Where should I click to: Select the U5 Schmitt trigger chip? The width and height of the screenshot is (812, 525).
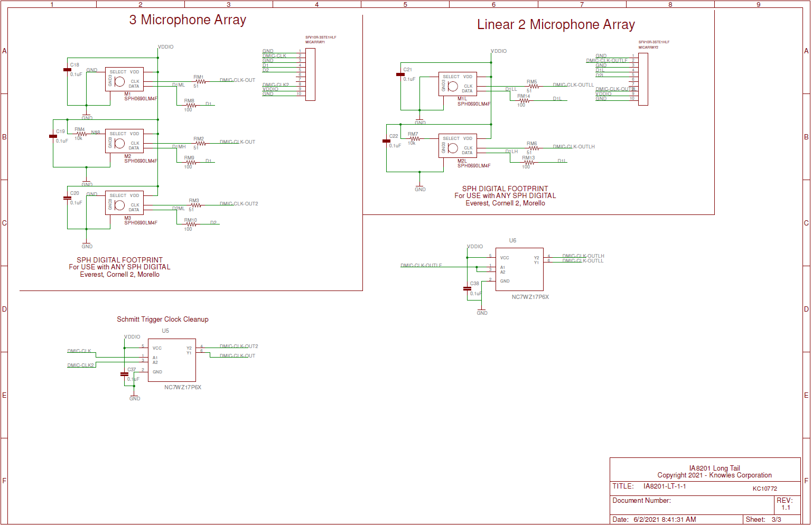point(172,360)
